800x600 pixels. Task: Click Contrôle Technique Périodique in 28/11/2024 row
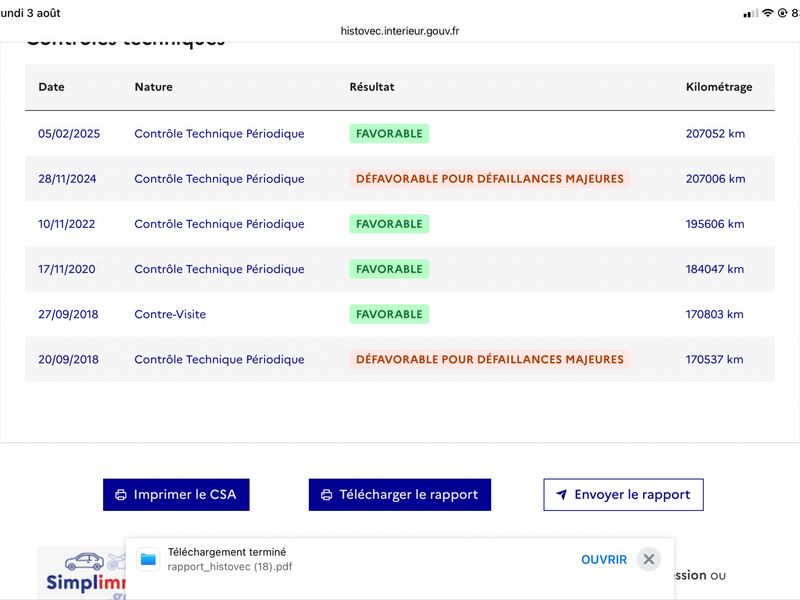point(219,179)
